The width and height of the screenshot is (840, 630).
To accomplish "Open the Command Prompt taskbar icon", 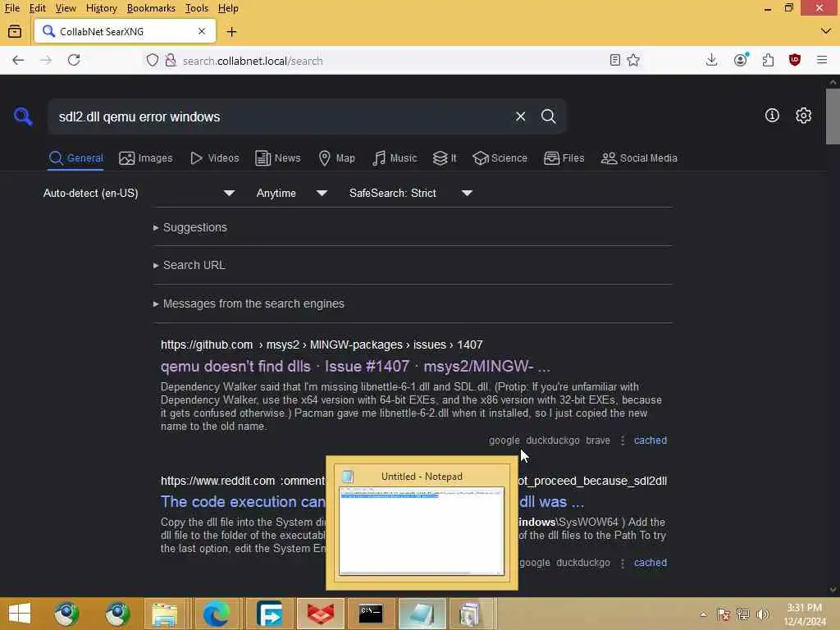I will pyautogui.click(x=371, y=614).
